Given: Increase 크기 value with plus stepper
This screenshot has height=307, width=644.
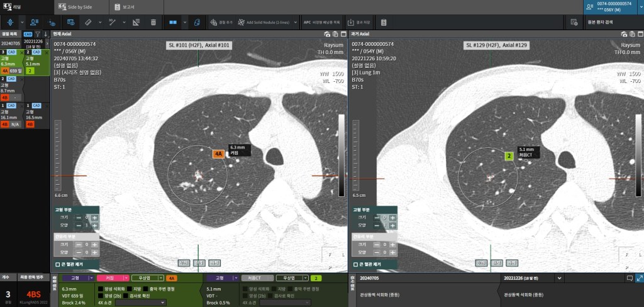Looking at the screenshot, I should 94,218.
